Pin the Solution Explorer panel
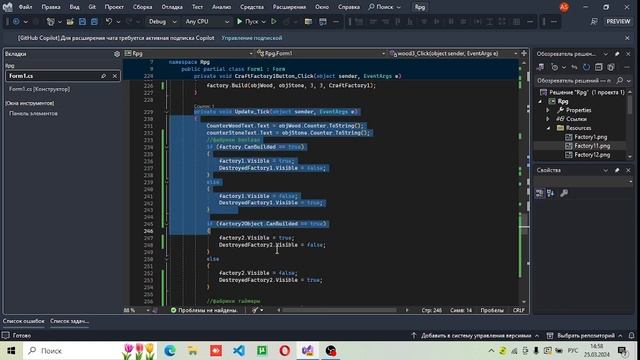 (x=617, y=54)
